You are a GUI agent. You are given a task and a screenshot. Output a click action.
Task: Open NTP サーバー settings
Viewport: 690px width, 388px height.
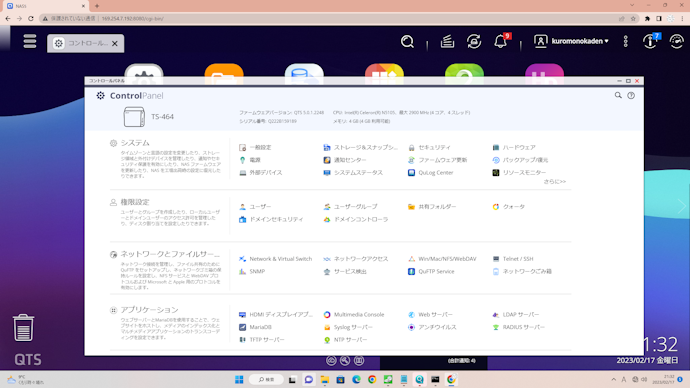(345, 340)
